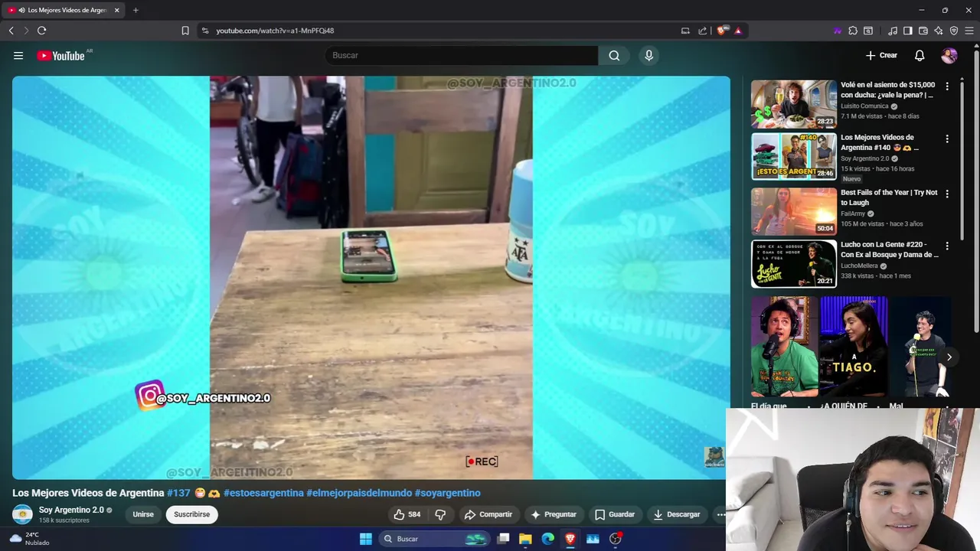Image resolution: width=980 pixels, height=551 pixels.
Task: Open Los Mejores Videos #140 thumbnail
Action: (794, 157)
